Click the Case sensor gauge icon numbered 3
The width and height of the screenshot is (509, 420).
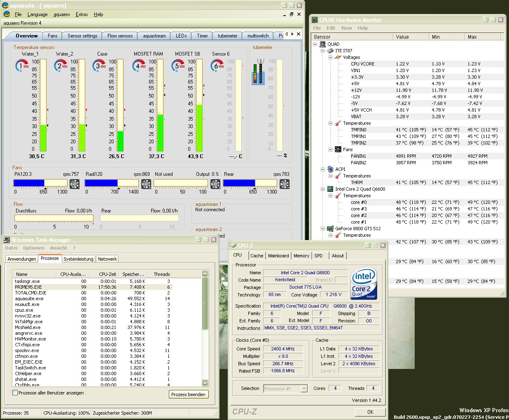point(99,65)
